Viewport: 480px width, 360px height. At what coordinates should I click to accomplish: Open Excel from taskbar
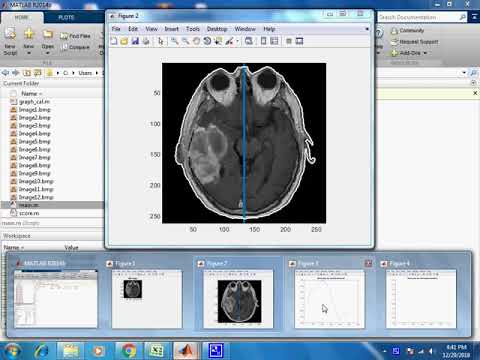[156, 351]
